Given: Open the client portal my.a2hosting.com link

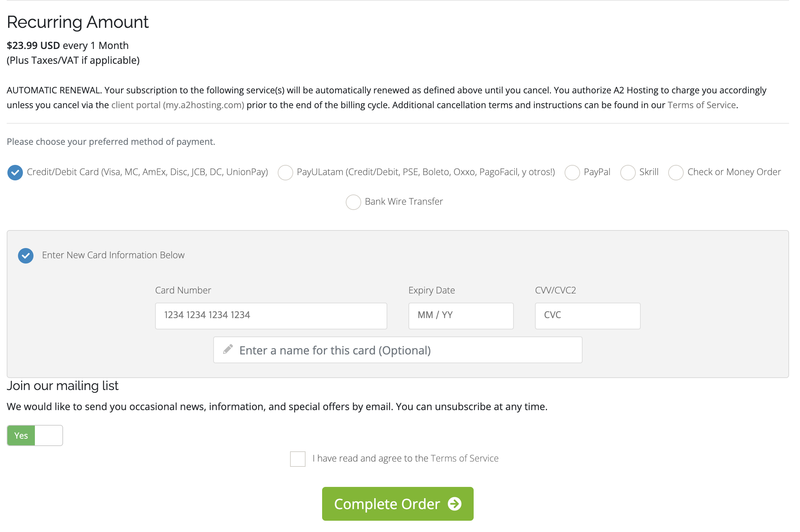Looking at the screenshot, I should [x=178, y=105].
